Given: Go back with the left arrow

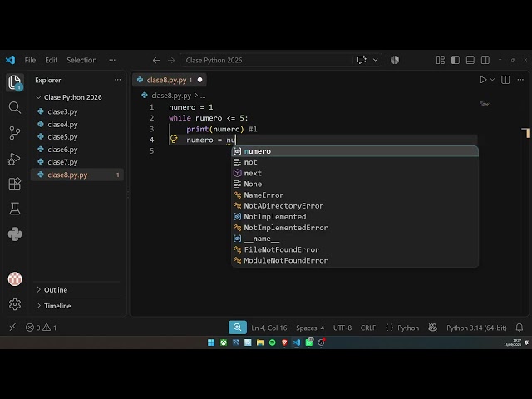Looking at the screenshot, I should click(156, 60).
